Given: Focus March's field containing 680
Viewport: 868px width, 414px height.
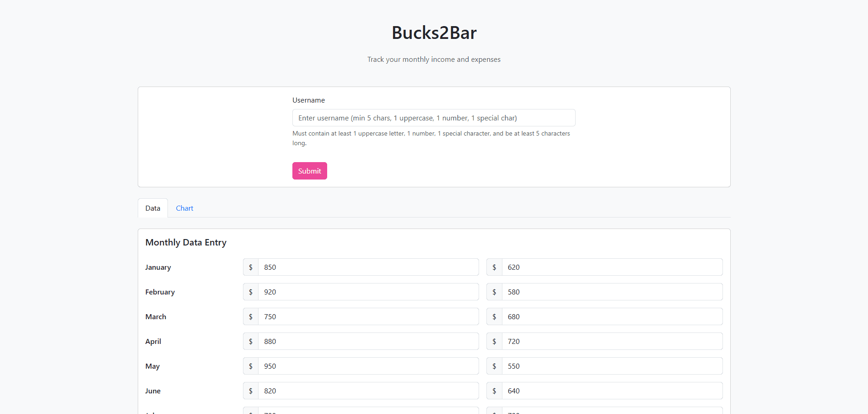Looking at the screenshot, I should pos(612,316).
